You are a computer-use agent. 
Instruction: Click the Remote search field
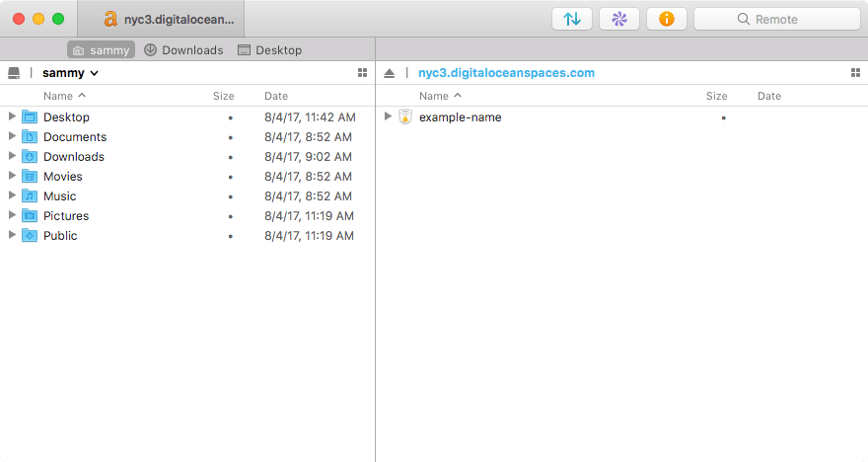pyautogui.click(x=777, y=19)
